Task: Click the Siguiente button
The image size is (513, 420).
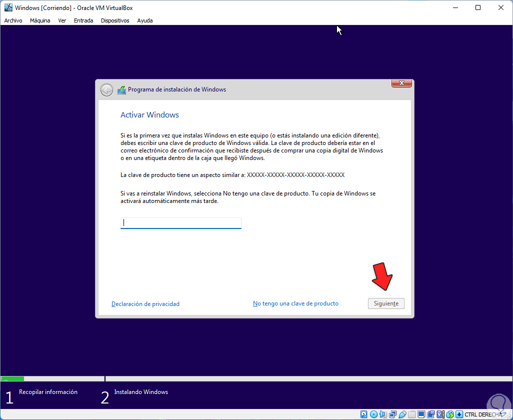Action: pyautogui.click(x=386, y=303)
